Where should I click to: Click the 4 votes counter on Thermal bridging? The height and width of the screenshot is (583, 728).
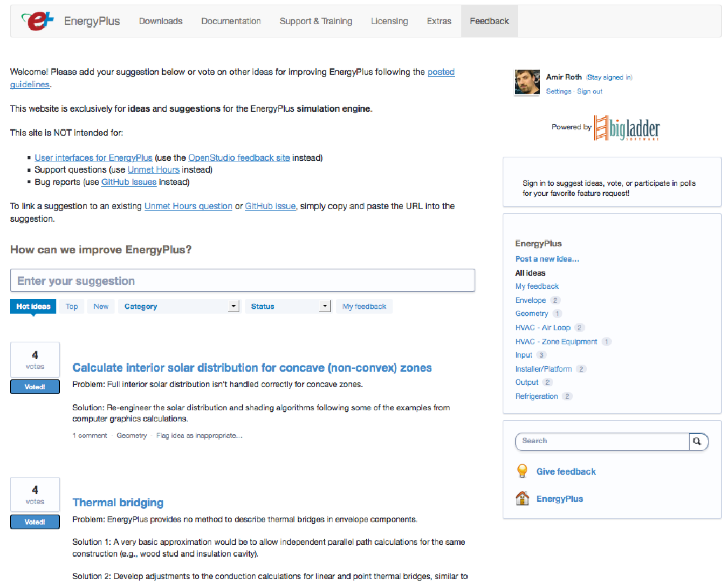coord(35,495)
